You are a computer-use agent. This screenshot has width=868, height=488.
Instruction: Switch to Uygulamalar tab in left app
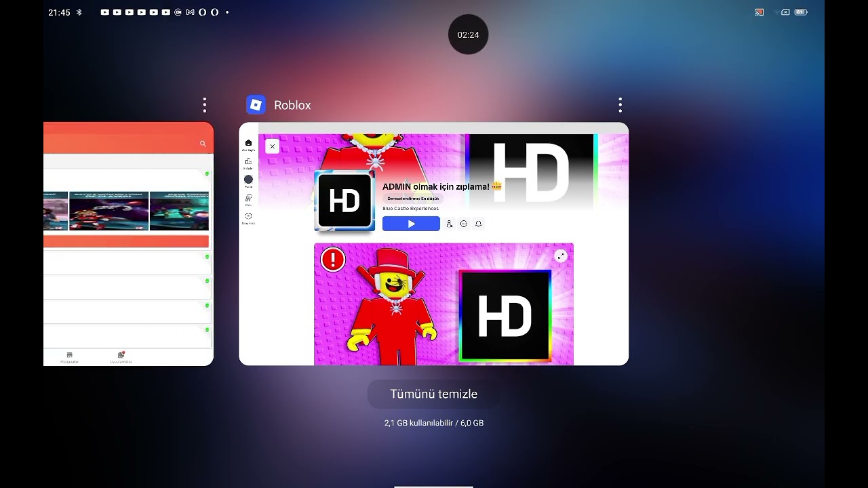point(121,357)
